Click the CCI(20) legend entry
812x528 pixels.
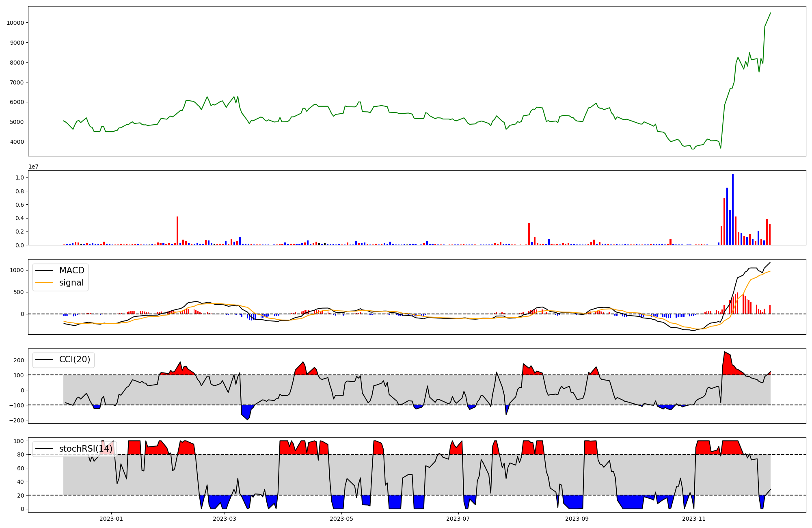point(75,359)
